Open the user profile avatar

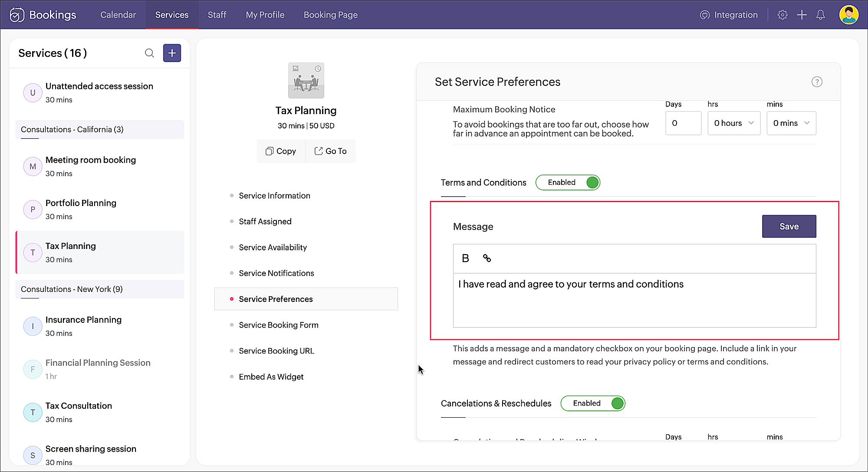848,15
